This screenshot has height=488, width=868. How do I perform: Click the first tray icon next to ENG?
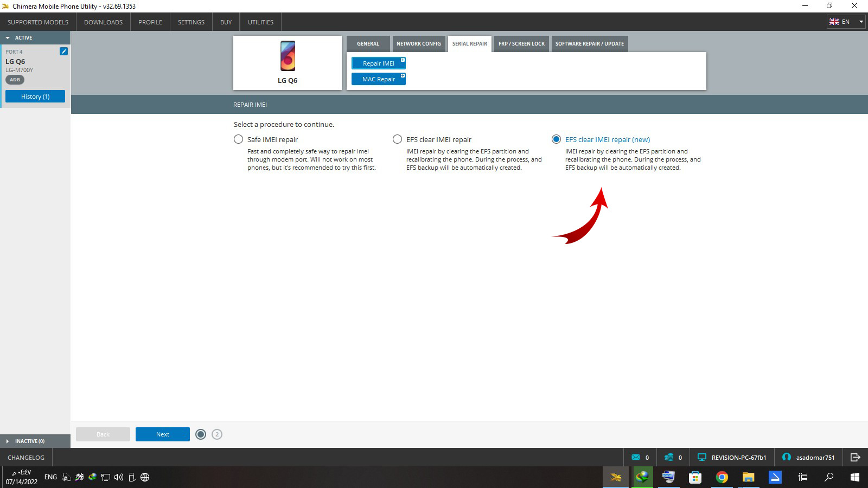point(67,477)
